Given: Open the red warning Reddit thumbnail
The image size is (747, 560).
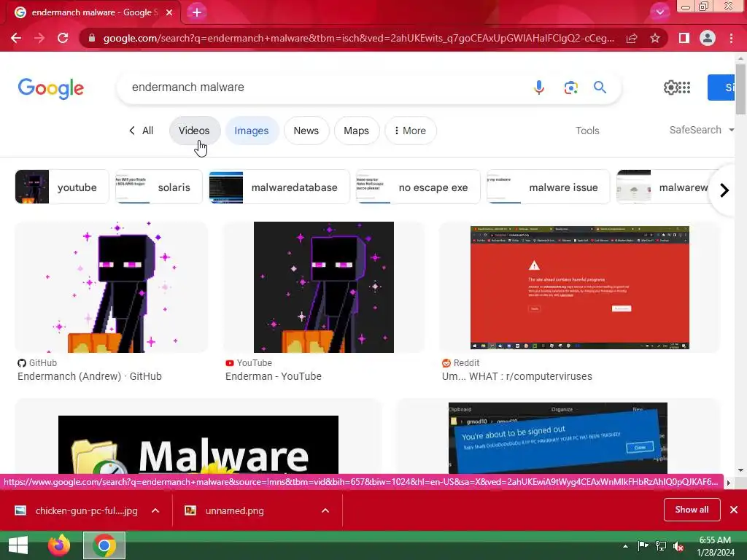Looking at the screenshot, I should click(x=580, y=287).
